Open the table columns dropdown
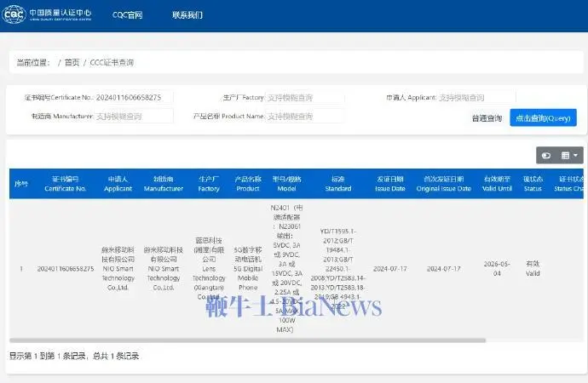 (570, 155)
